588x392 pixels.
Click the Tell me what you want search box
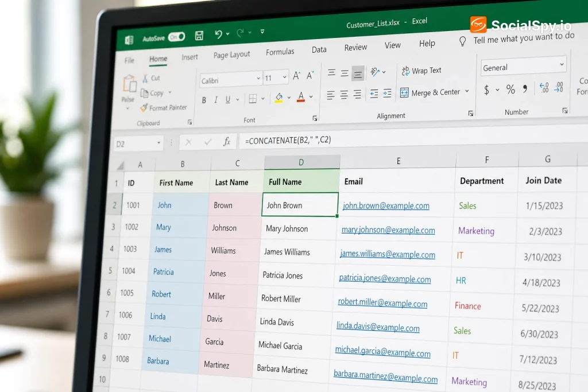[x=517, y=38]
